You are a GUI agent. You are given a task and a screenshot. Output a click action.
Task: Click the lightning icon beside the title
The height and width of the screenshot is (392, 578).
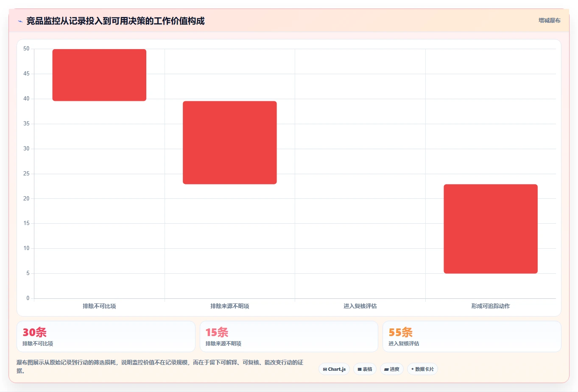(20, 21)
